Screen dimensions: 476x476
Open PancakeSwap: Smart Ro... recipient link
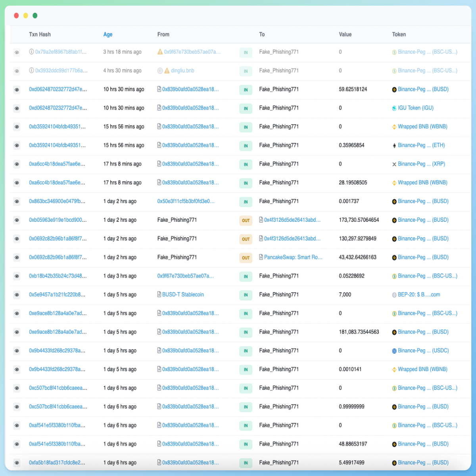[293, 257]
